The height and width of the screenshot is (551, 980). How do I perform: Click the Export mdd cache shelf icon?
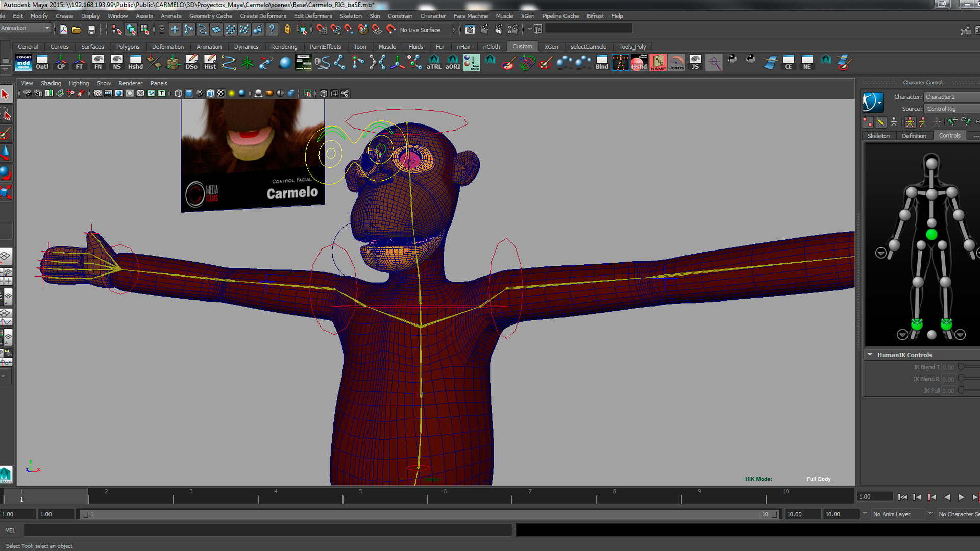[23, 62]
